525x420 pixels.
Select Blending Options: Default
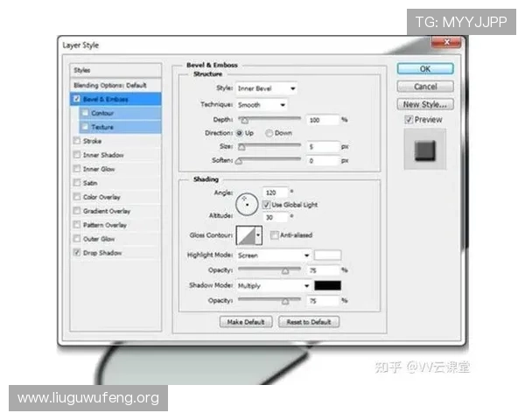tap(115, 85)
